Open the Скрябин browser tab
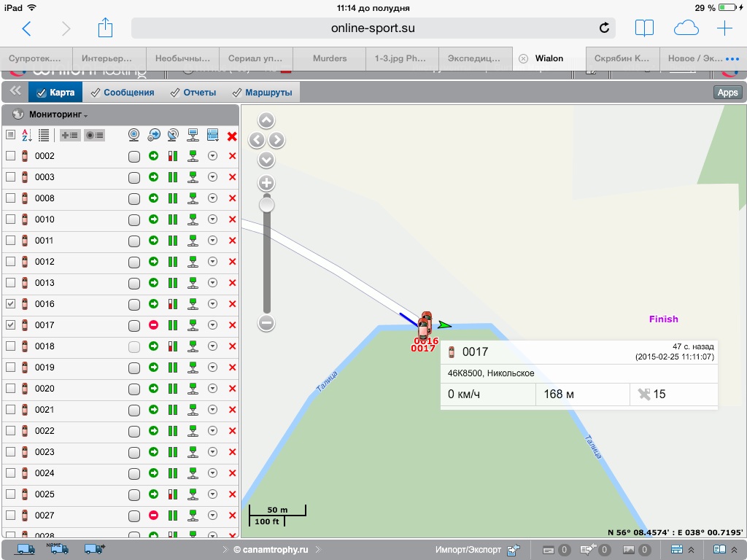Image resolution: width=747 pixels, height=560 pixels. pos(622,58)
